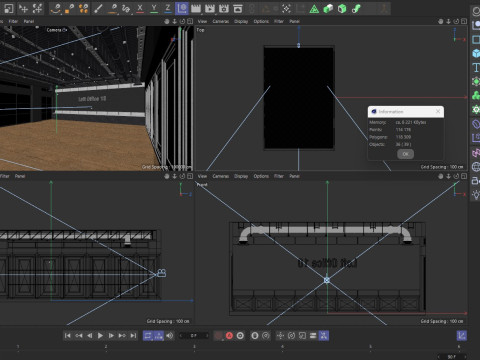
Task: Click Render to Picture Viewer play-clapperboard icon
Action: click(210, 9)
